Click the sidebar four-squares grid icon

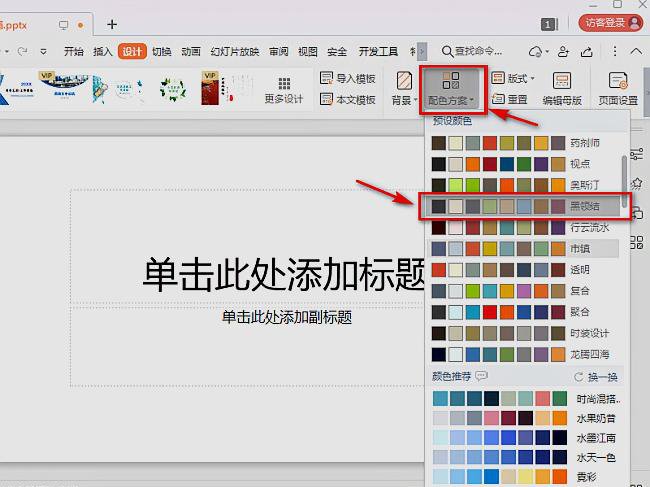(637, 242)
